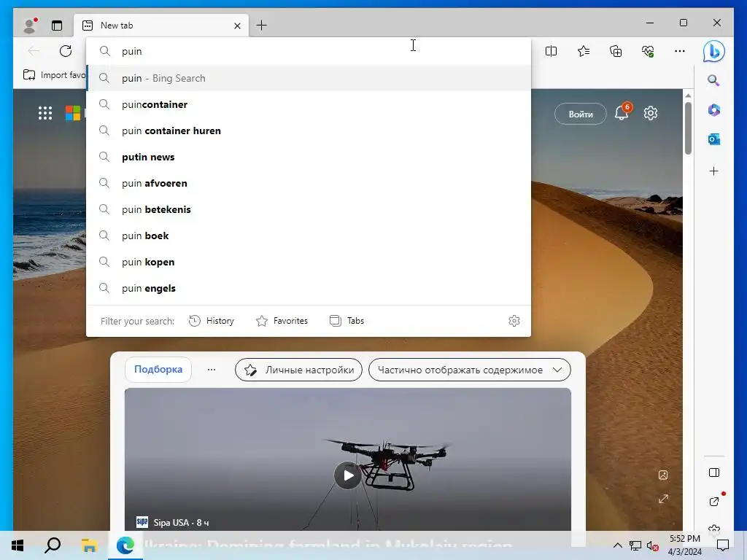The image size is (747, 560).
Task: Select the puin Bing Search suggestion
Action: tap(309, 78)
